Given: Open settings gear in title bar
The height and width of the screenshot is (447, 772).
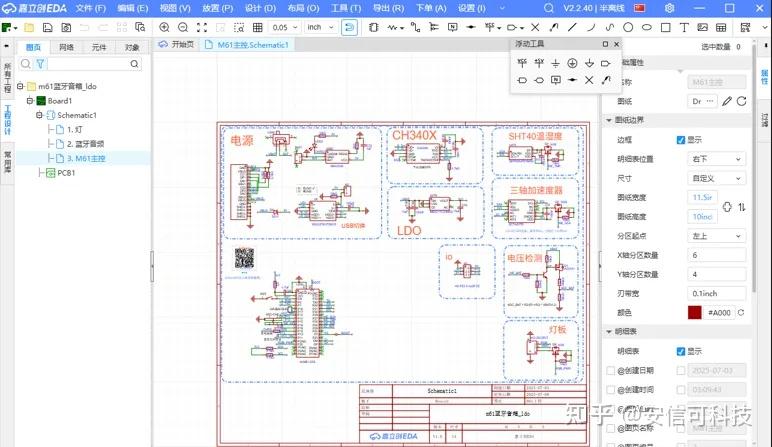Looking at the screenshot, I should pos(670,8).
